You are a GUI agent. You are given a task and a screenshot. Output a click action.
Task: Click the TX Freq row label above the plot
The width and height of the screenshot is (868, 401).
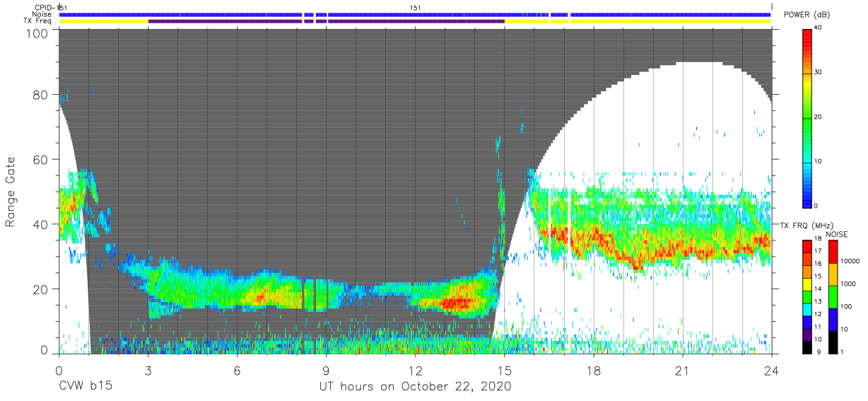(39, 21)
